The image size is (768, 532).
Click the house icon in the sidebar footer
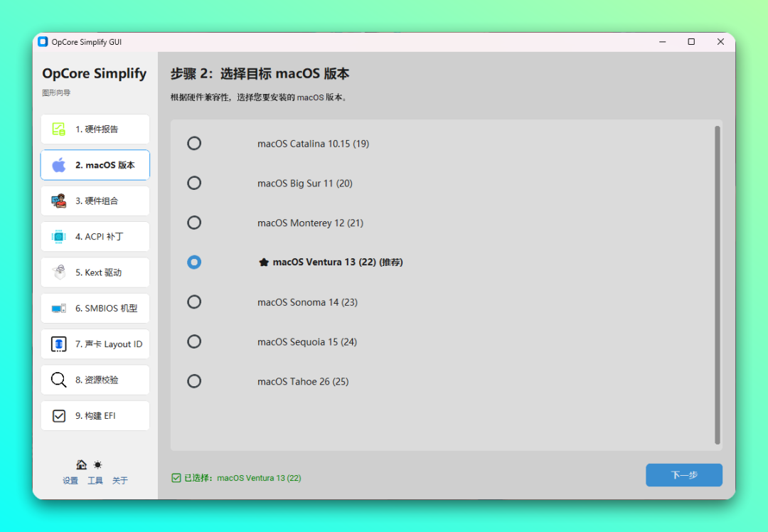click(81, 464)
